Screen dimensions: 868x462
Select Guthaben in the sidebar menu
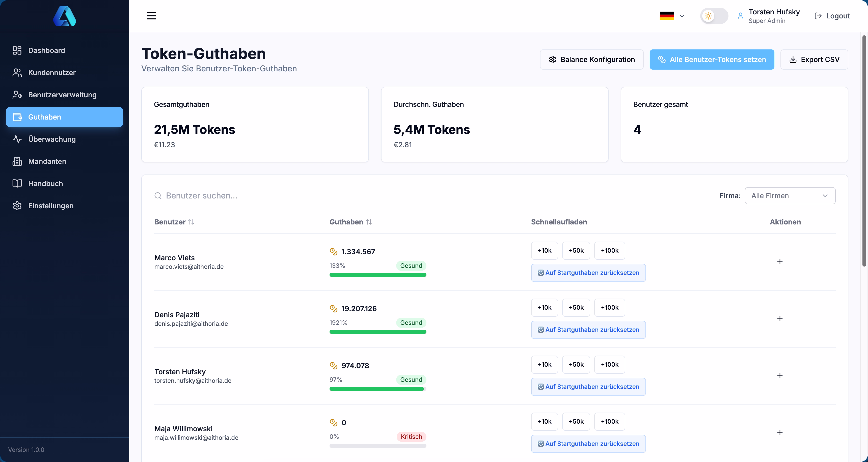(x=44, y=117)
